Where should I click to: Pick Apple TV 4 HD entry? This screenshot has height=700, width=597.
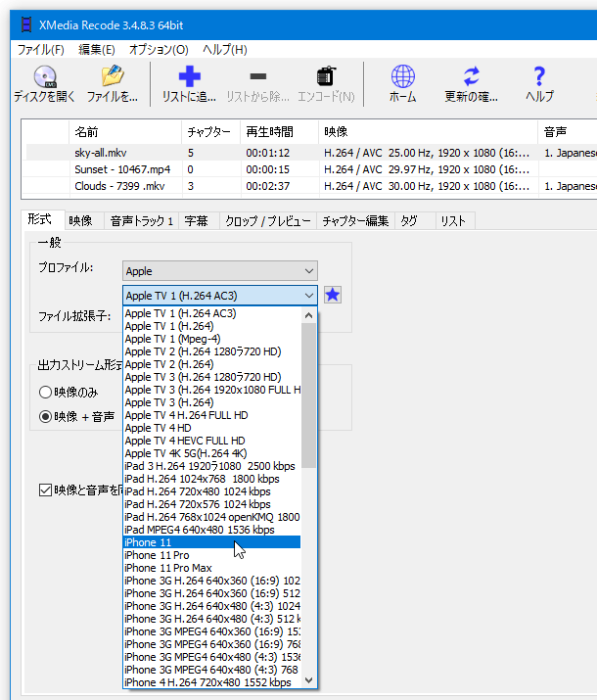click(212, 428)
